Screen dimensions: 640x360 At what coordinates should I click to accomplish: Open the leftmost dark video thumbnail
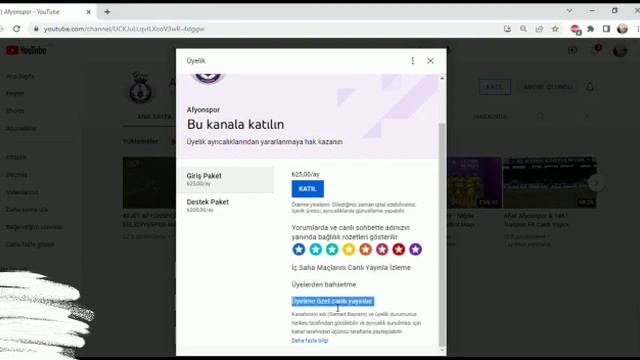coord(149,183)
